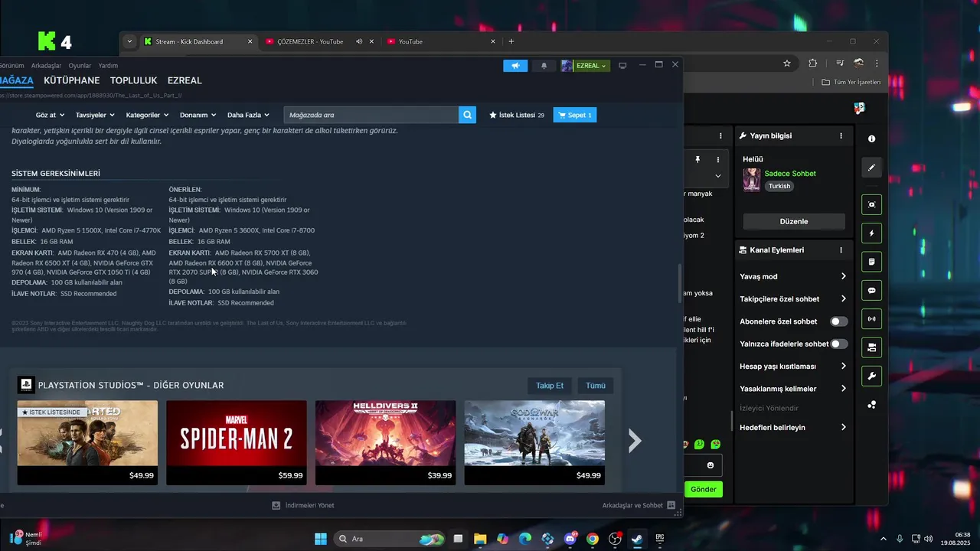Screen dimensions: 980x551
Task: Open Discord from the Windows taskbar
Action: 570,539
